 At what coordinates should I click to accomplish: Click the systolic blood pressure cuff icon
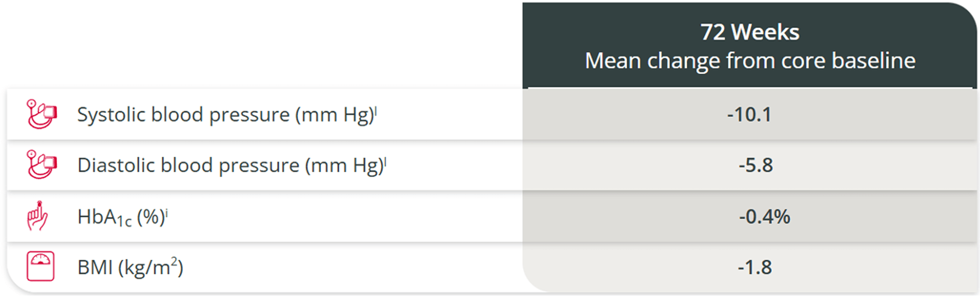point(42,114)
